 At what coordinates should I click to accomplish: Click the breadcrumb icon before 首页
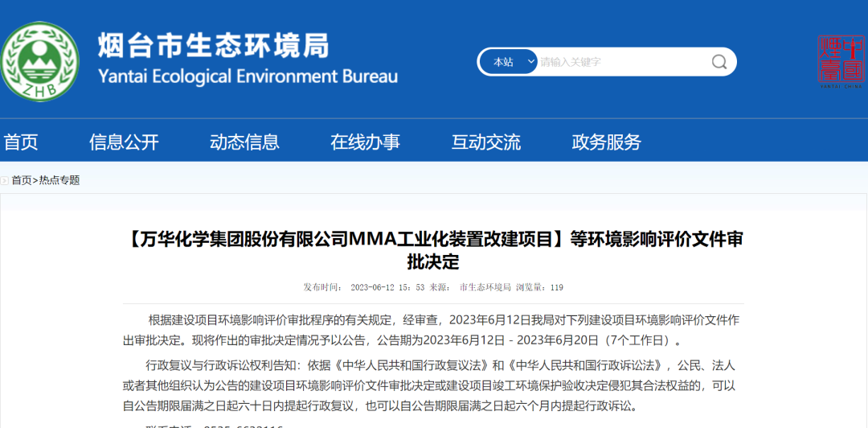[x=5, y=180]
